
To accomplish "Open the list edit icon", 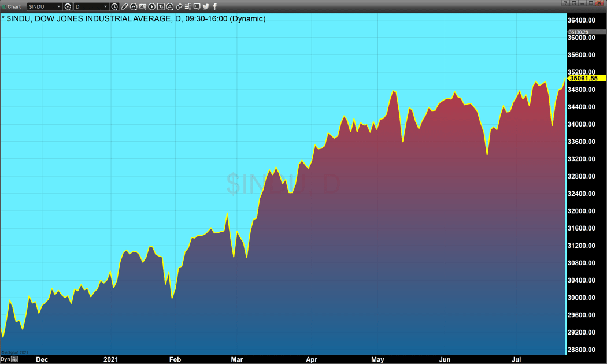I will pyautogui.click(x=188, y=6).
